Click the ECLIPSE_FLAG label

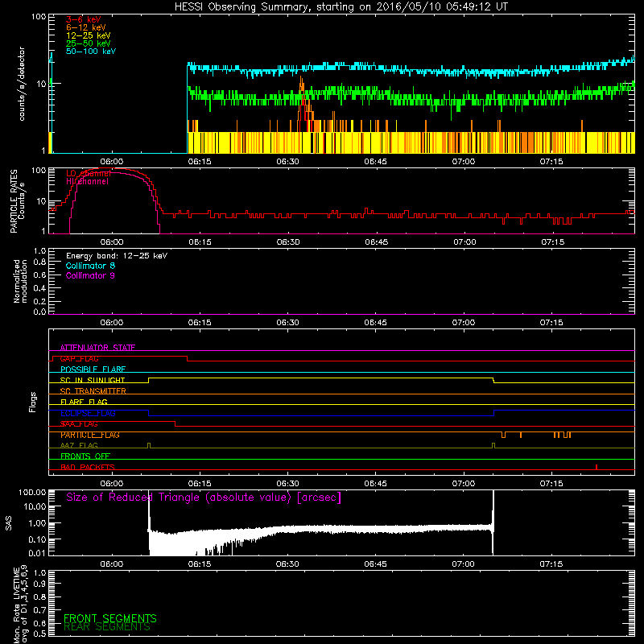[x=88, y=413]
